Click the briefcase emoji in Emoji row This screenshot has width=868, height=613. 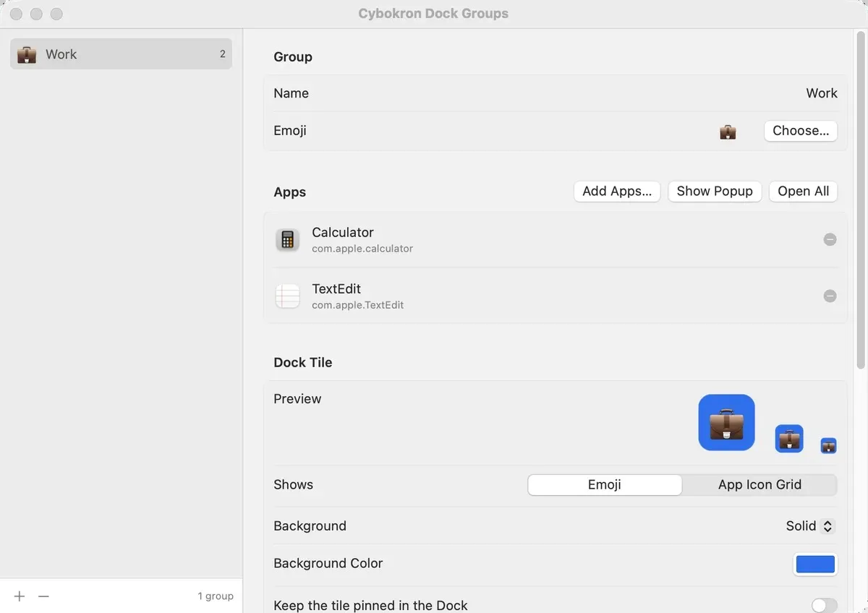click(x=728, y=132)
